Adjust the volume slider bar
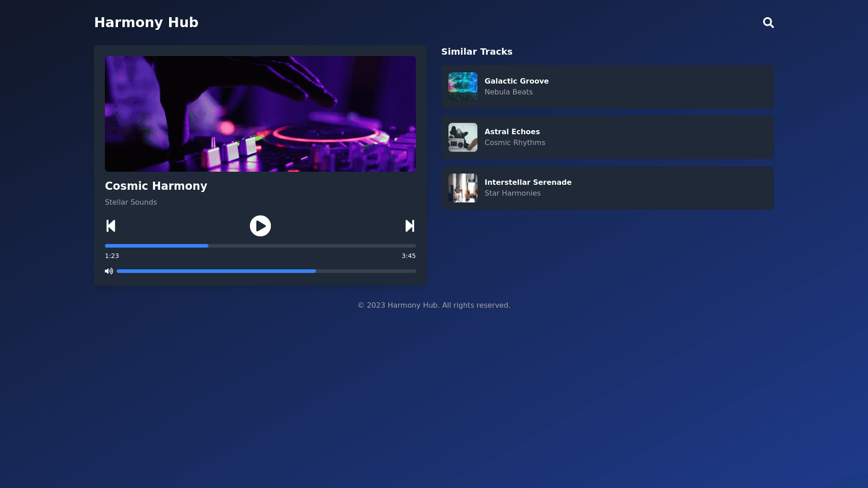 tap(266, 271)
